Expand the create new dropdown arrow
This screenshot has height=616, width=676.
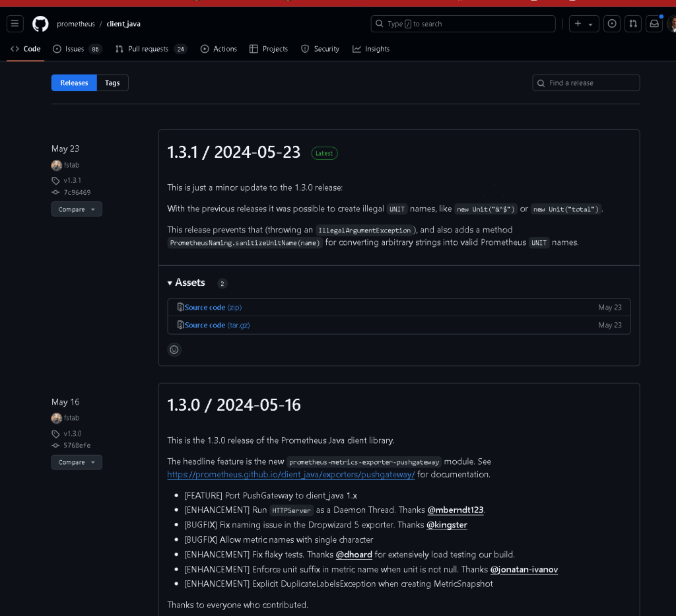tap(591, 24)
